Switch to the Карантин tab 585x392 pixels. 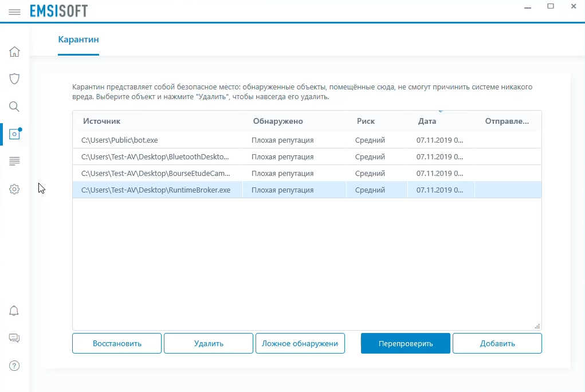point(78,40)
